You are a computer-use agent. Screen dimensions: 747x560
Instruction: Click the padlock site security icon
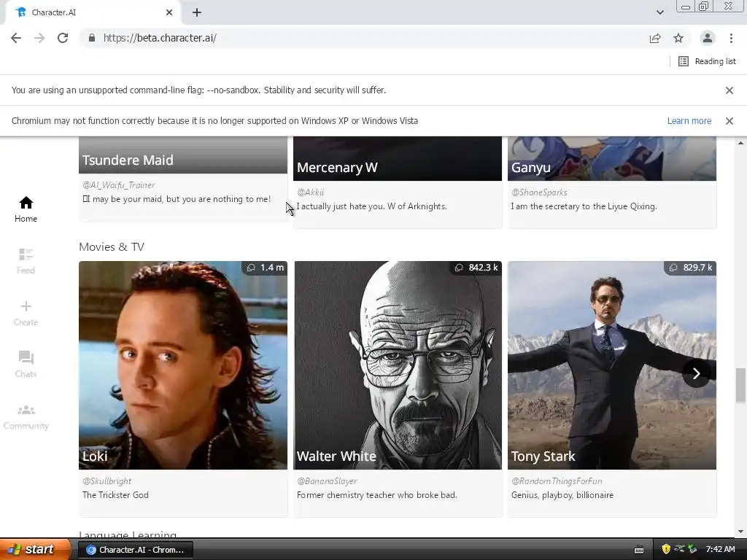coord(92,38)
